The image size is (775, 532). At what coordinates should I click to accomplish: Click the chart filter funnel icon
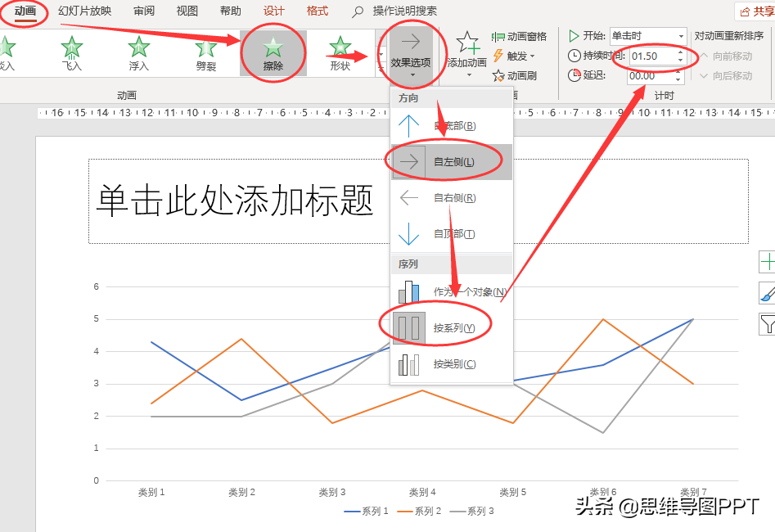767,324
